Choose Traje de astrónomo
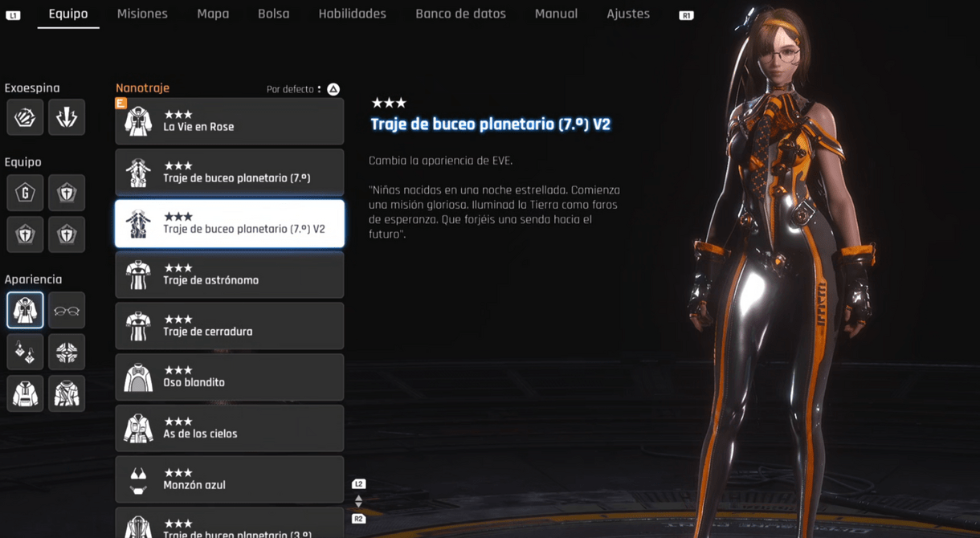This screenshot has height=538, width=980. [230, 275]
